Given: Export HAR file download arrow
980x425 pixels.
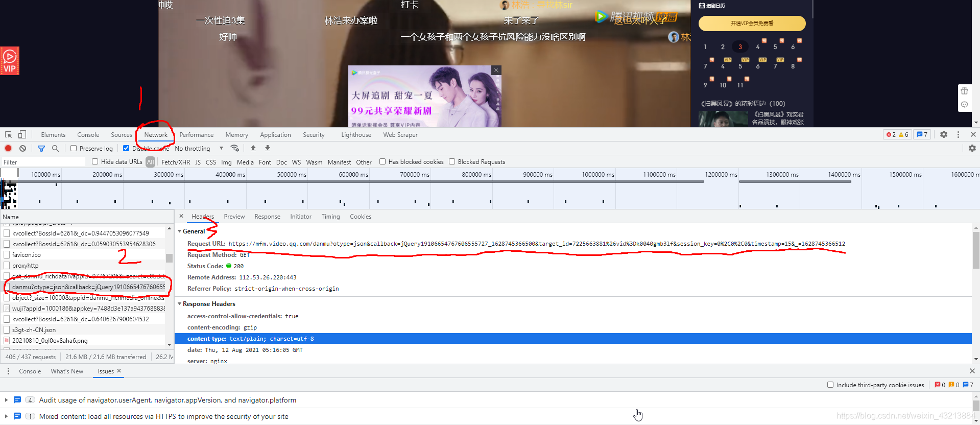Looking at the screenshot, I should pos(268,148).
